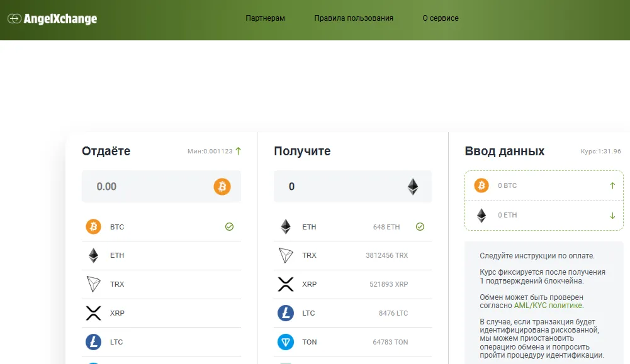Click the Ethereum icon in Получите amount field

[x=413, y=187]
